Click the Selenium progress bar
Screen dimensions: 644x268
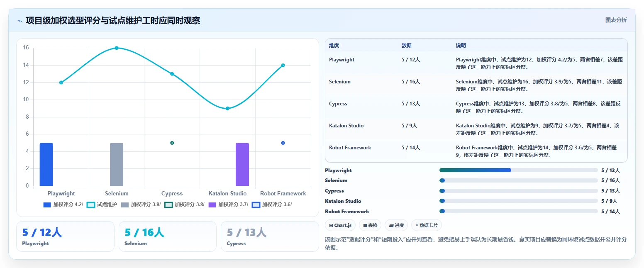(519, 180)
